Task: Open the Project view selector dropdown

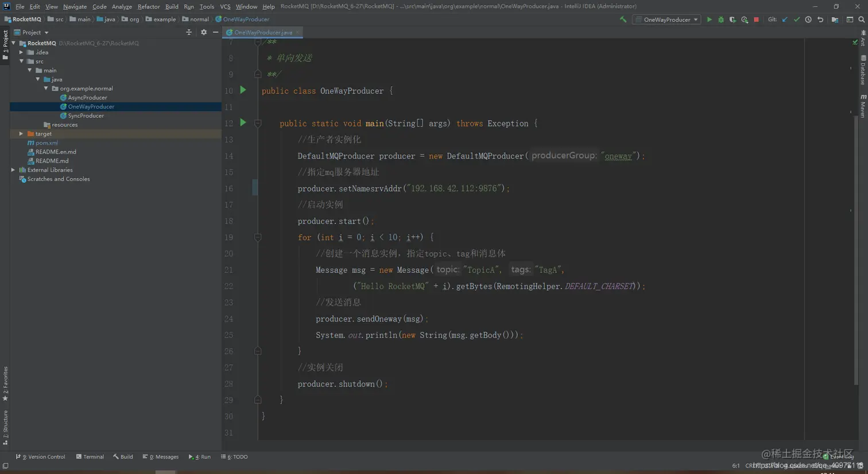Action: 32,32
